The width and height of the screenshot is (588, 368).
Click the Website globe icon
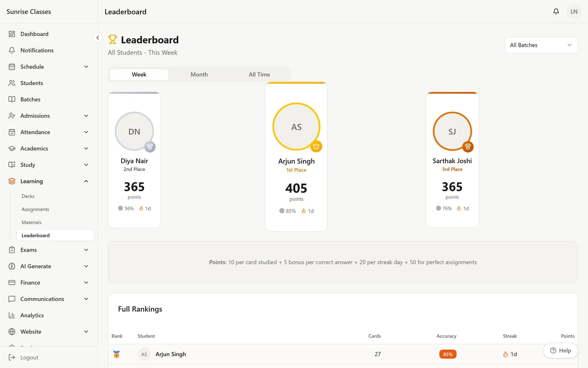(x=12, y=332)
